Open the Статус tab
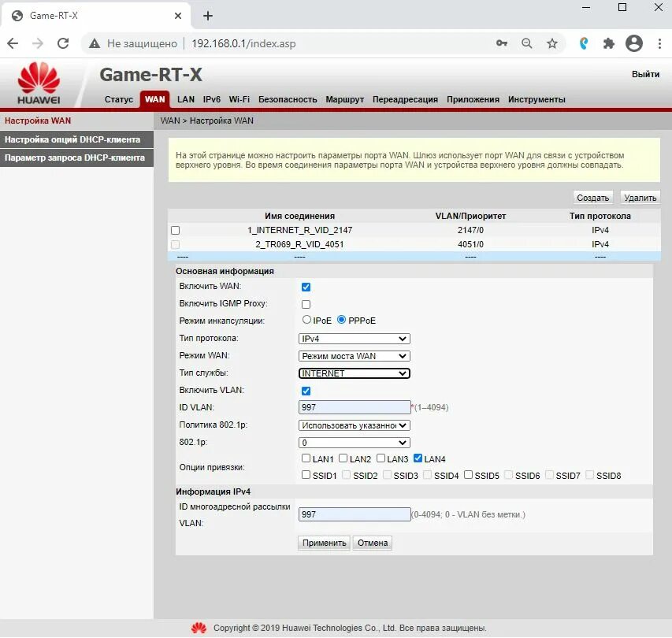 119,99
